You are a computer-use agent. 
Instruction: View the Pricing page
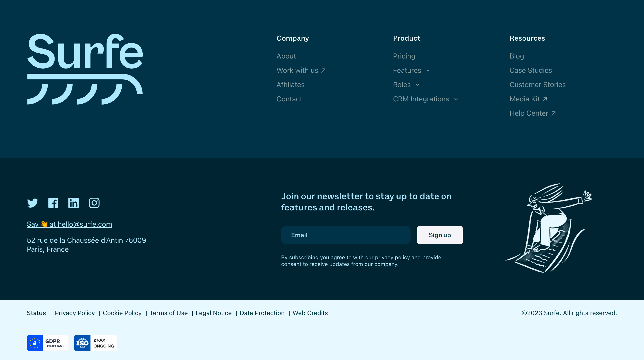404,56
